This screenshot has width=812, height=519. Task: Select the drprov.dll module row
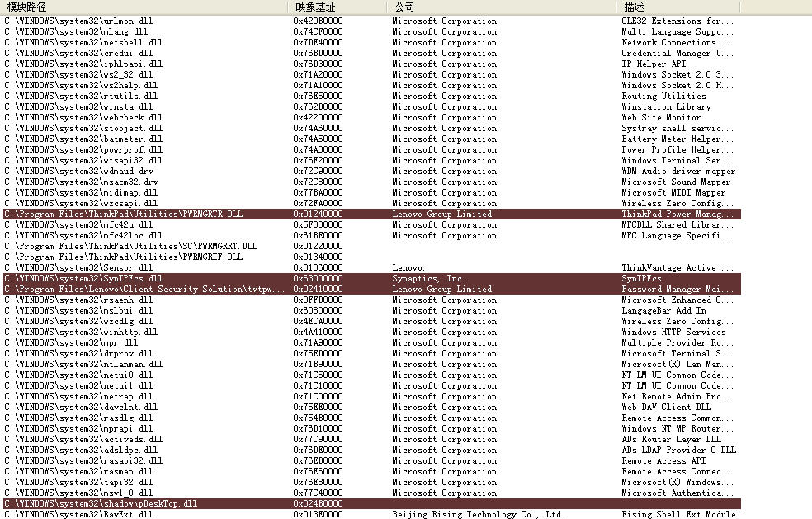click(372, 353)
